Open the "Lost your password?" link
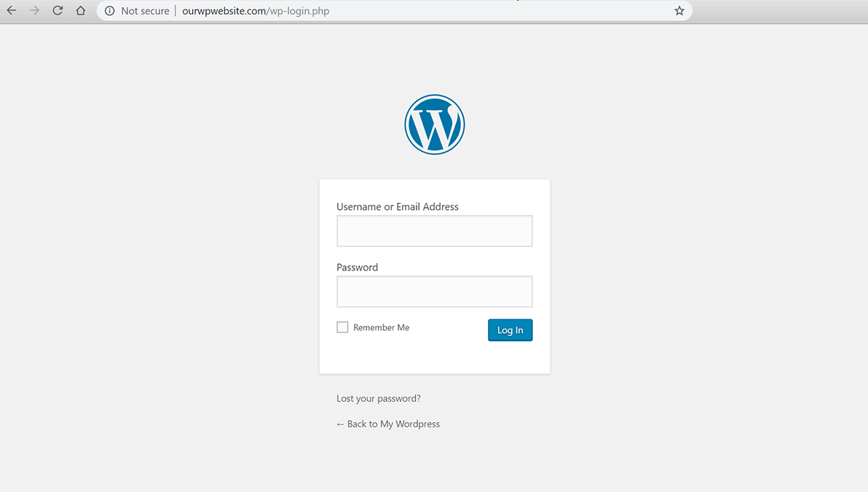The width and height of the screenshot is (868, 492). (x=379, y=399)
